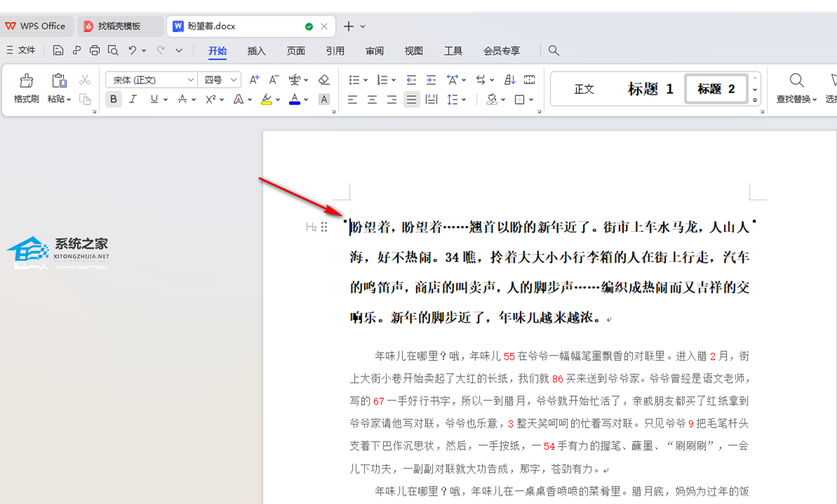Expand the line spacing dropdown arrow
Viewport: 837px width, 504px height.
tap(464, 100)
